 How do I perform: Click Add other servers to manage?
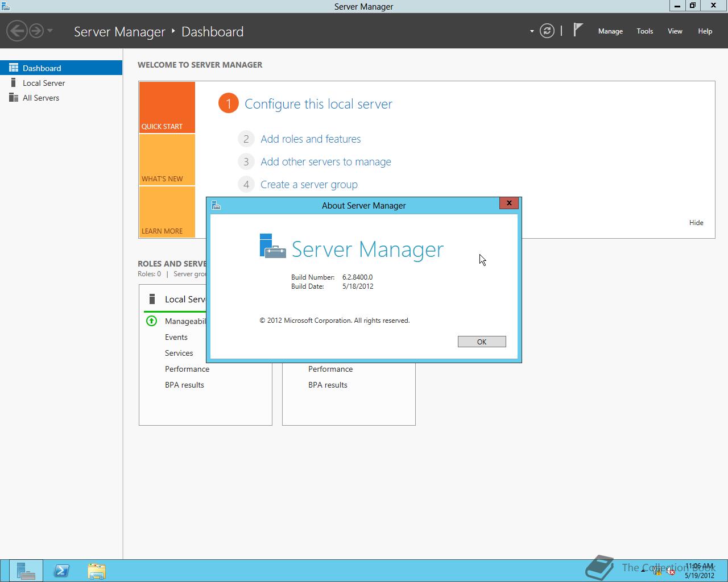pyautogui.click(x=326, y=161)
